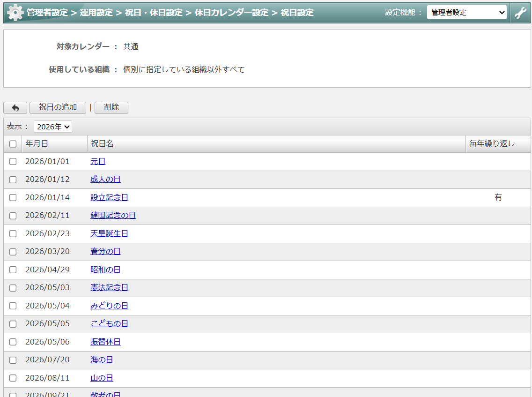
Task: Check the row checkbox for 振替休日
Action: tap(13, 342)
